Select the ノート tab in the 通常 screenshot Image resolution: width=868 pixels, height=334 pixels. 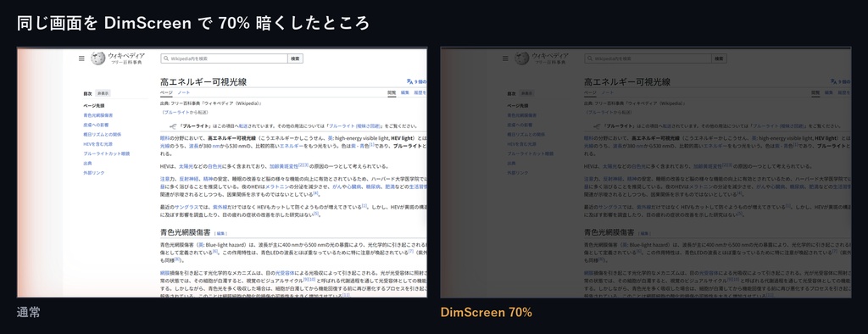pos(184,92)
